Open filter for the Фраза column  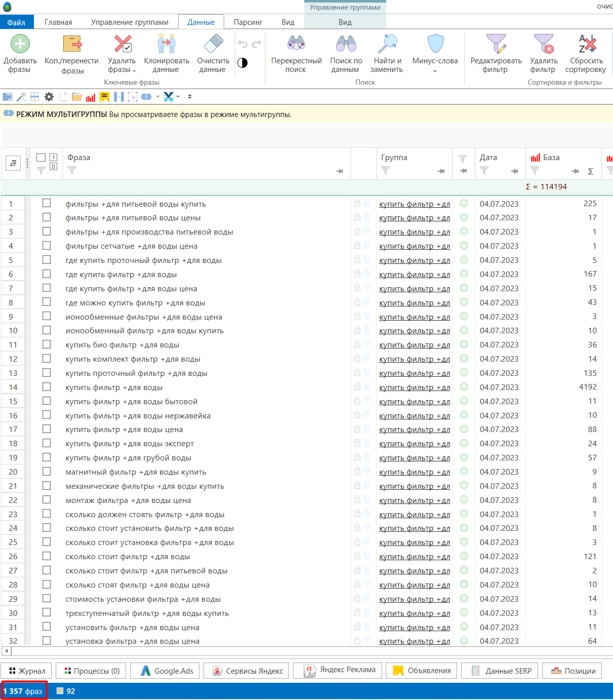pyautogui.click(x=72, y=171)
